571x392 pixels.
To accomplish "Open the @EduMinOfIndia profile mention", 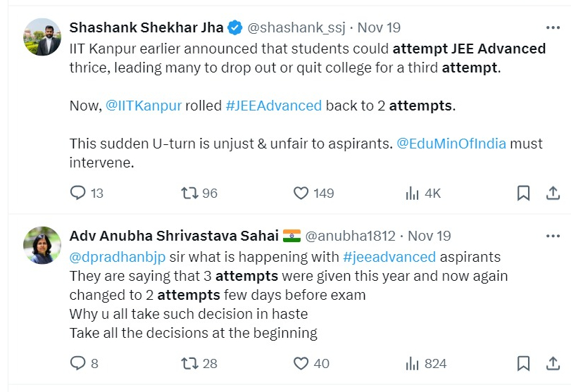I will pyautogui.click(x=451, y=144).
